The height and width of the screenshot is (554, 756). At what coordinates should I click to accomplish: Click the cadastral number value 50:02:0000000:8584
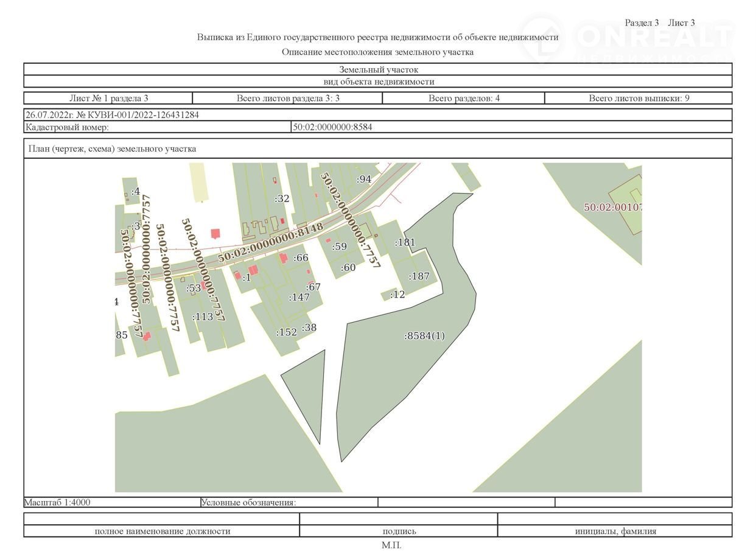pos(332,127)
